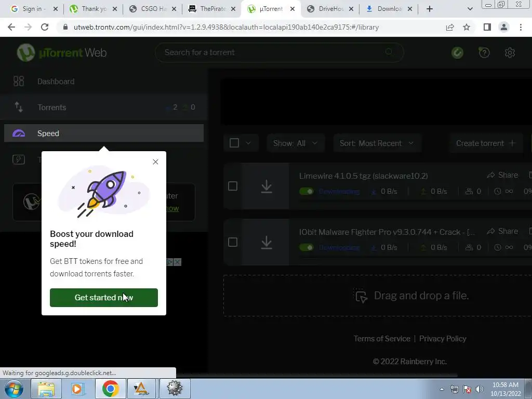This screenshot has height=399, width=532.
Task: Click the Create torrent button
Action: (x=486, y=143)
